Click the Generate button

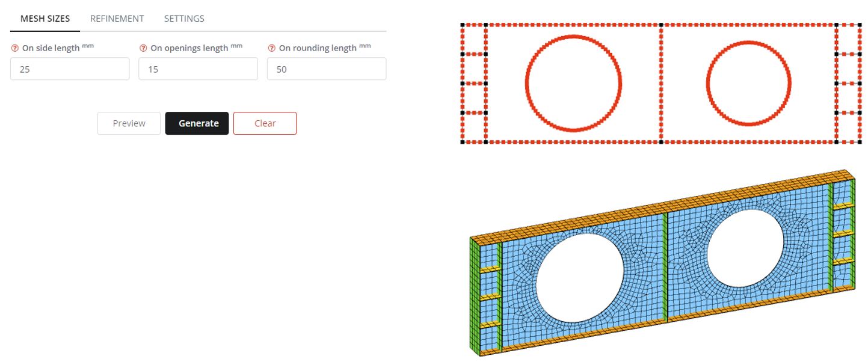197,123
